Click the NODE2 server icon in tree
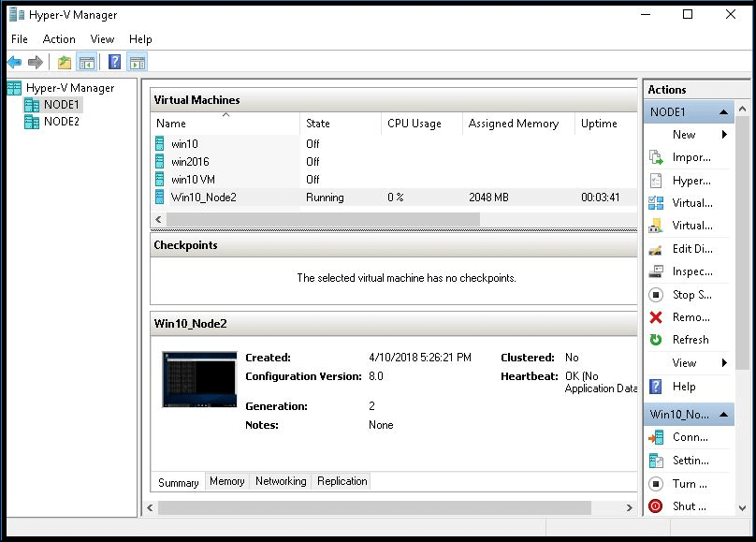Screen dimensions: 756x542 pyautogui.click(x=32, y=122)
